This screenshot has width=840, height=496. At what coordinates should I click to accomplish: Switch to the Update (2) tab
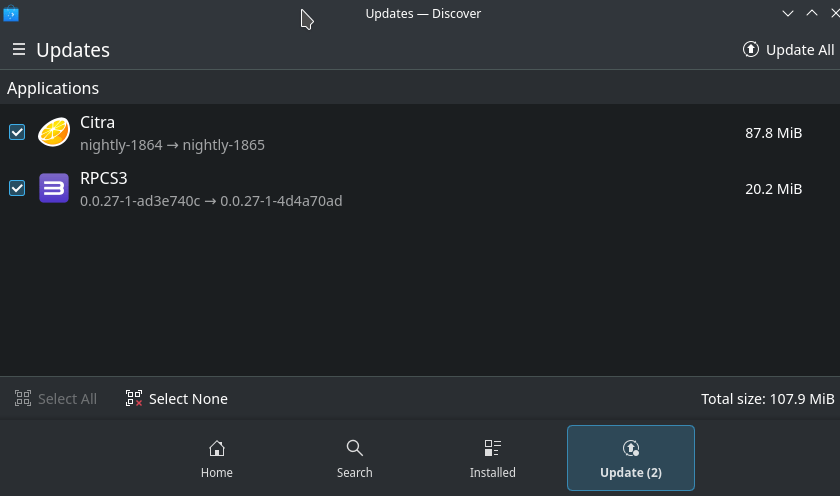630,458
